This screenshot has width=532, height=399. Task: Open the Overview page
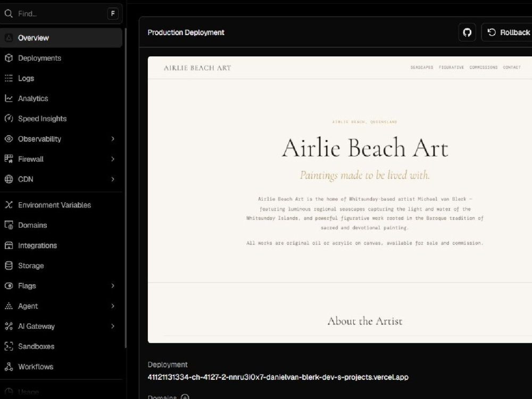(x=61, y=38)
